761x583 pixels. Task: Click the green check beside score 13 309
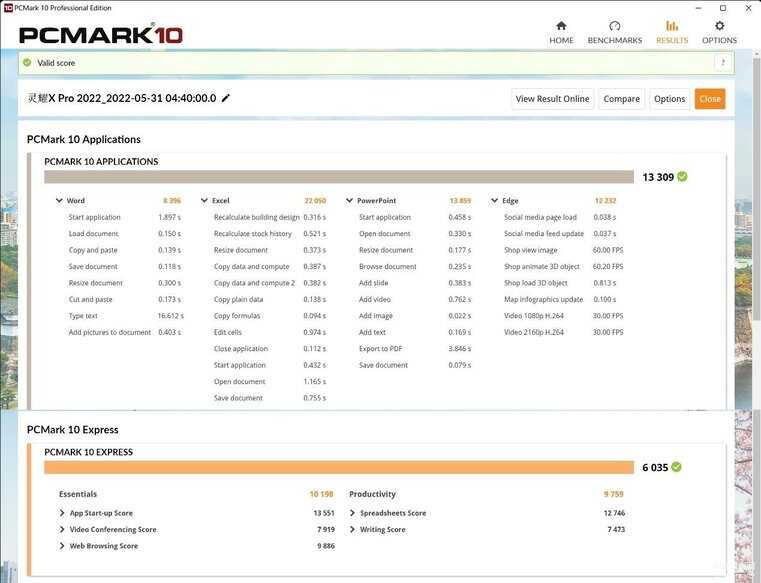[682, 177]
